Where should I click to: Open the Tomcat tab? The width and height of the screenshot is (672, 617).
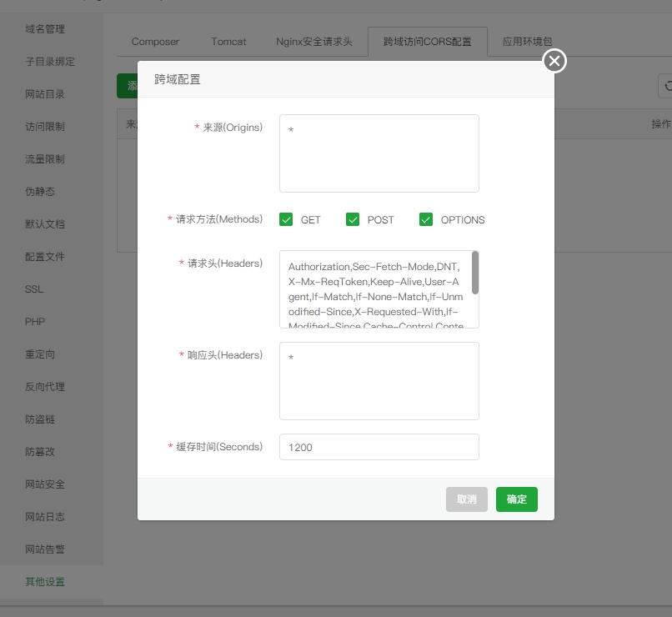[x=228, y=42]
